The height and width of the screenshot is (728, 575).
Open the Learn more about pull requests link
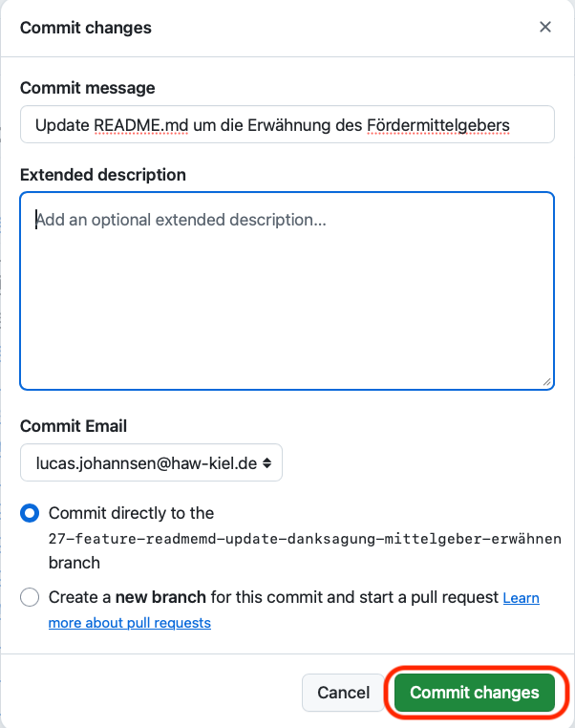pos(521,597)
